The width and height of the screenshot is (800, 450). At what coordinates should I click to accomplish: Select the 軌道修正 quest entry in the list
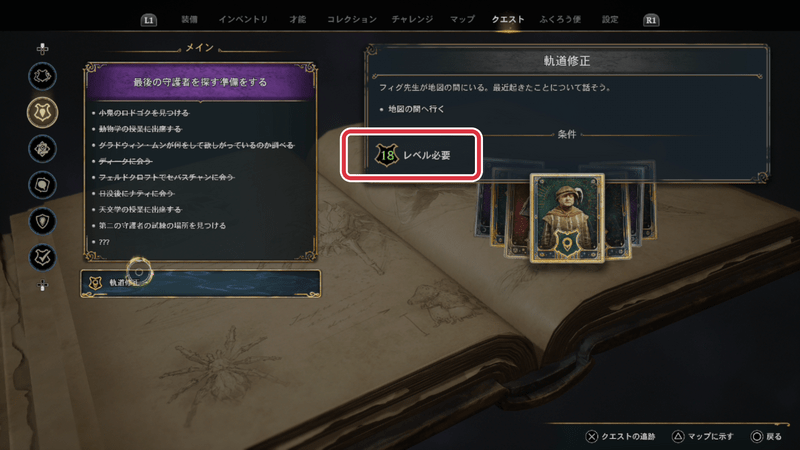tap(201, 283)
